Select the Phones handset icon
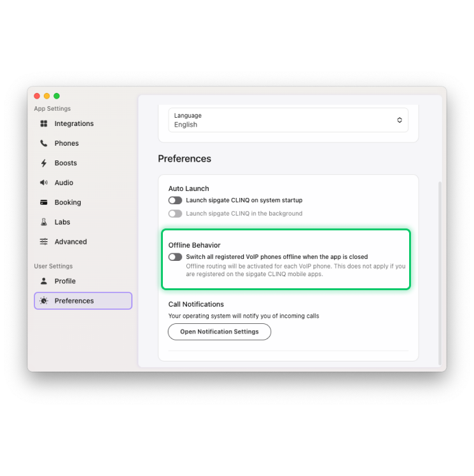This screenshot has width=474, height=476. tap(44, 143)
